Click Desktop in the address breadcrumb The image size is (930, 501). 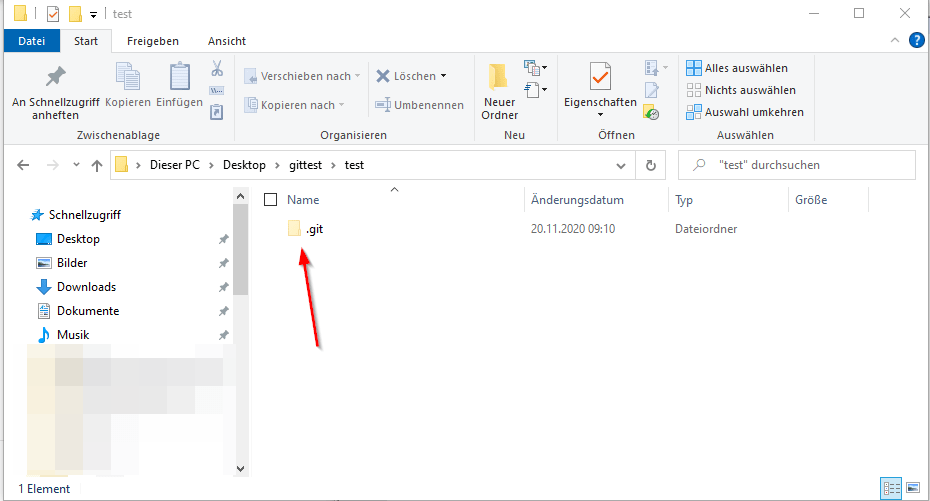pos(244,165)
